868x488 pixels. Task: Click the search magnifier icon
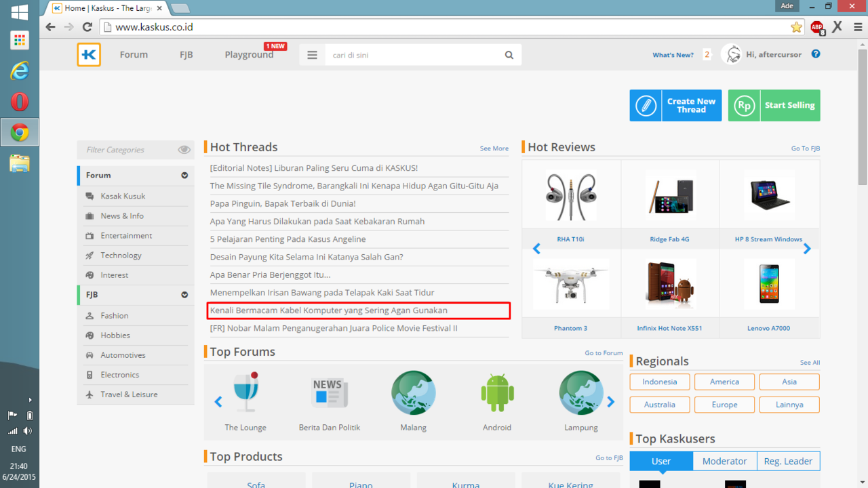click(x=509, y=55)
